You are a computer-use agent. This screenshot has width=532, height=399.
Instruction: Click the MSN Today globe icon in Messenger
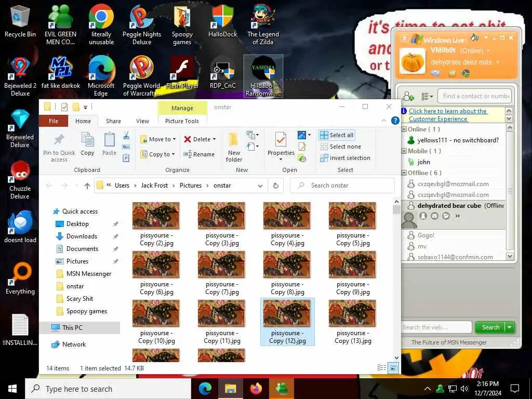pos(465,73)
